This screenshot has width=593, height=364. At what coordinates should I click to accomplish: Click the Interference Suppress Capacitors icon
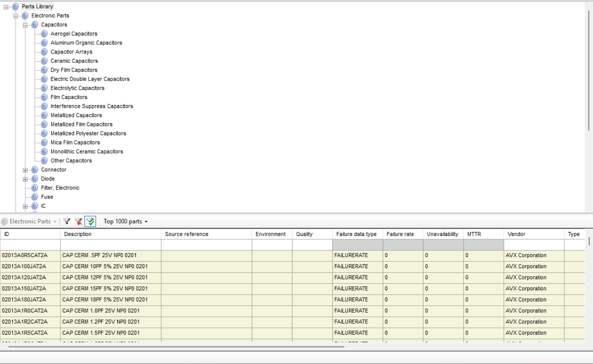coord(44,106)
